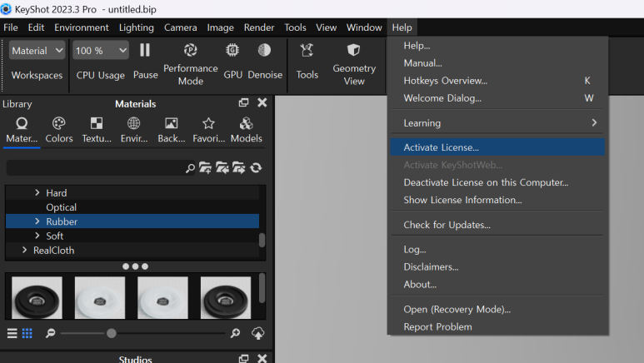Viewport: 644px width, 363px height.
Task: Click the library search field
Action: (96, 167)
